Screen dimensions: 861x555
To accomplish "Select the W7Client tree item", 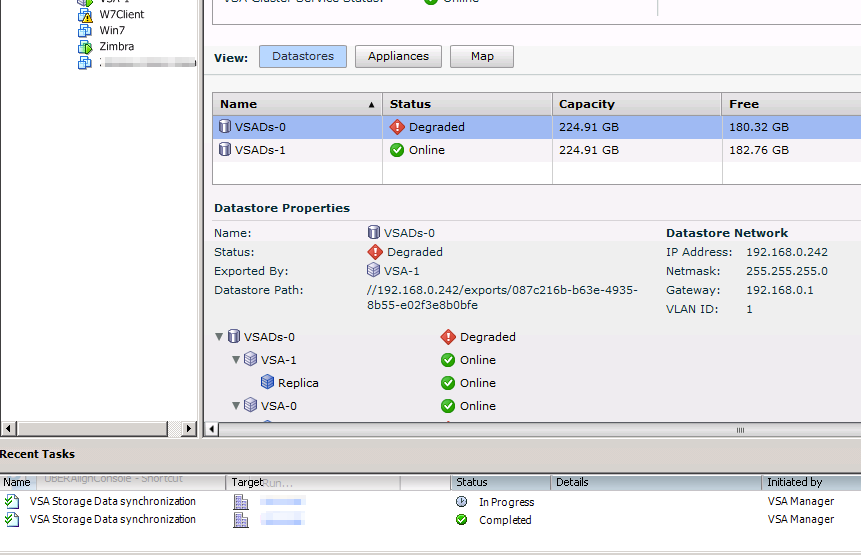I will click(121, 15).
